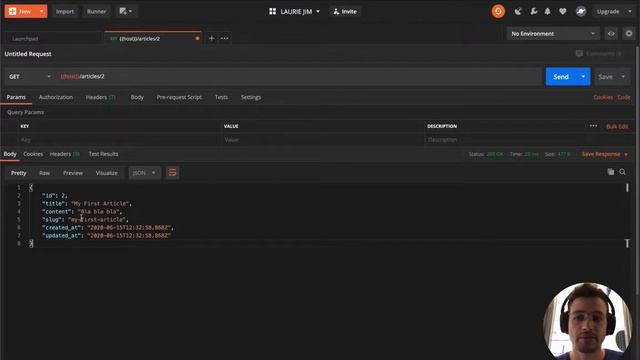Click the Comments icon
Image resolution: width=640 pixels, height=360 pixels.
(x=579, y=53)
